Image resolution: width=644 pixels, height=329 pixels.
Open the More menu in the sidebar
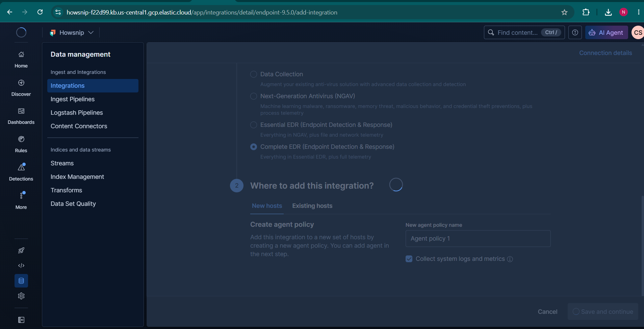click(x=21, y=201)
